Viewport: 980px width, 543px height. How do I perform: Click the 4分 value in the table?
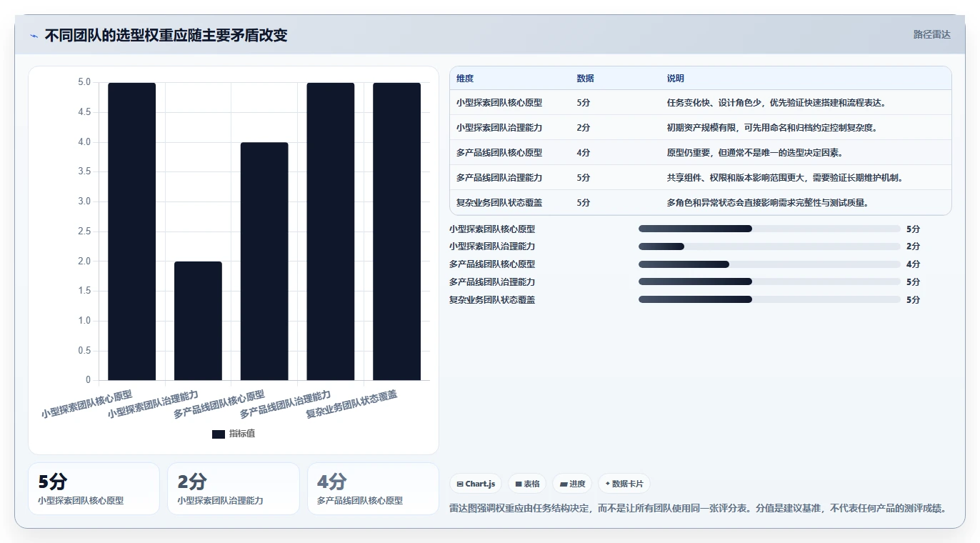click(x=584, y=152)
